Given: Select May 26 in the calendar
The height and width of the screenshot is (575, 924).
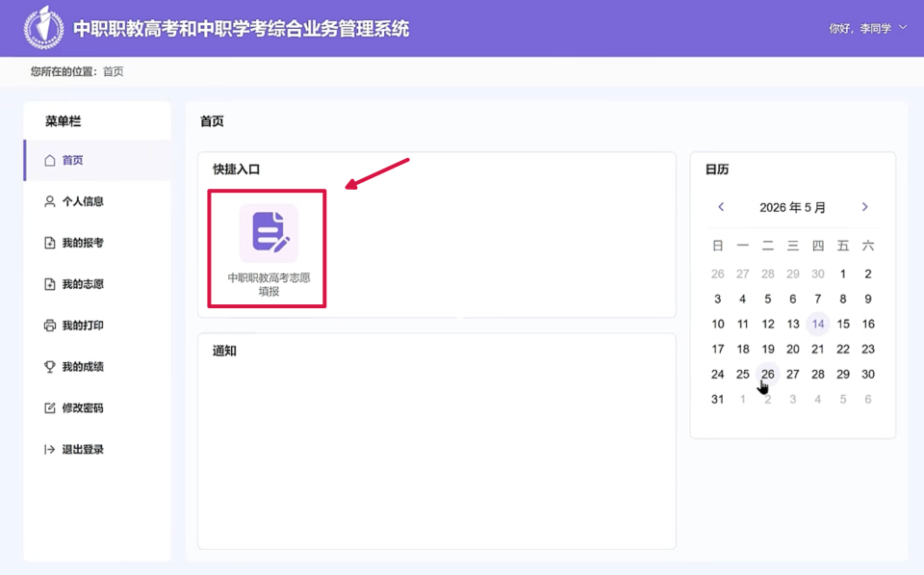Looking at the screenshot, I should [768, 374].
